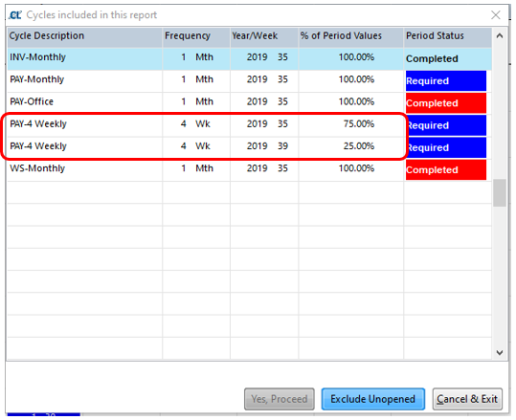This screenshot has height=420, width=516.
Task: Click the 25.00% period value cell
Action: tap(350, 147)
